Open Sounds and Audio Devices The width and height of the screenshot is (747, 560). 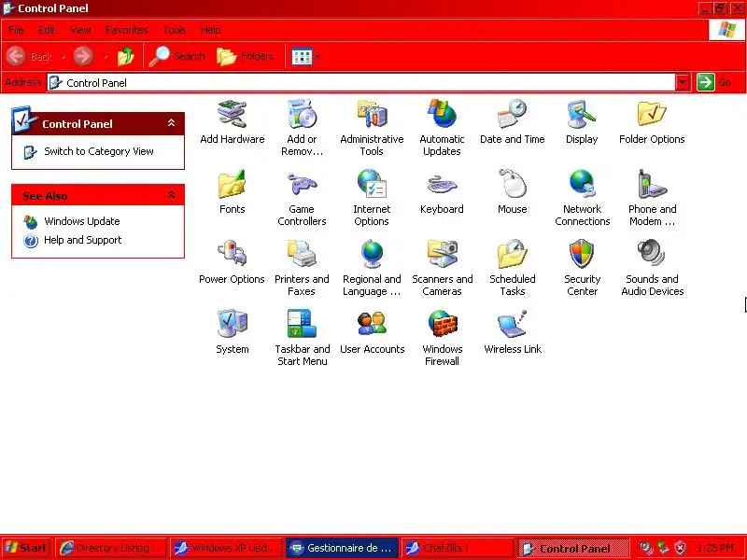click(652, 268)
